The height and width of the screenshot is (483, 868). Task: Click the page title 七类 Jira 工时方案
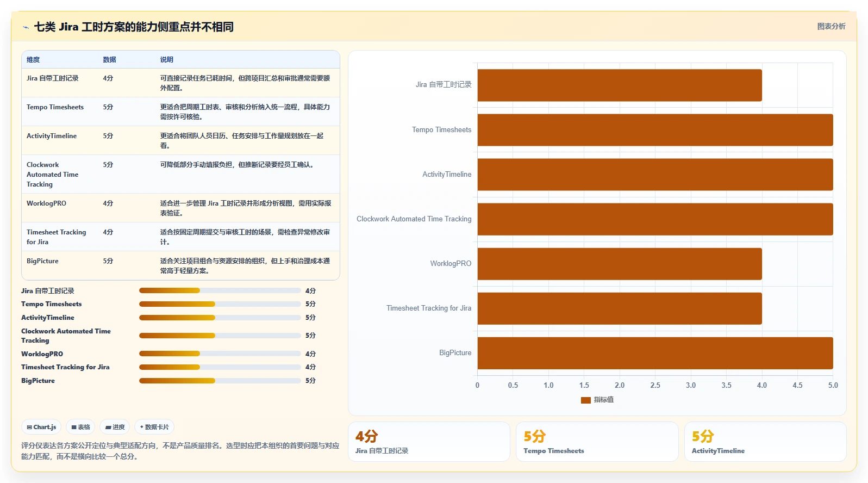click(134, 27)
